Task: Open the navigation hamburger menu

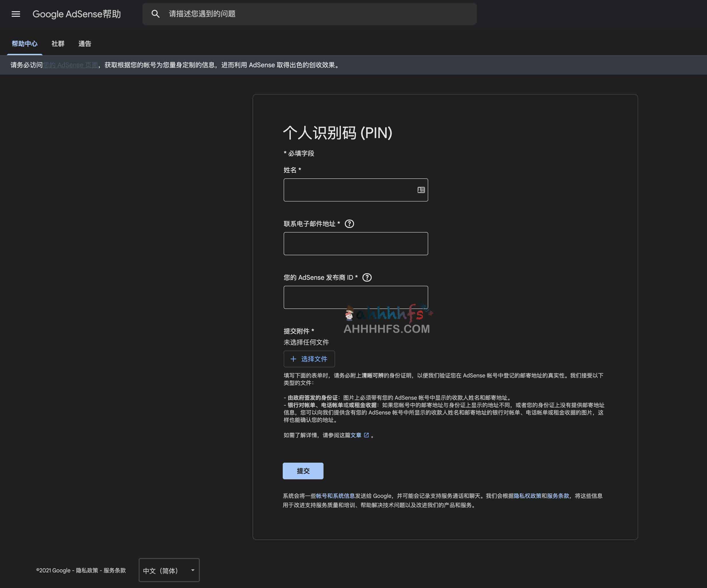Action: point(16,14)
